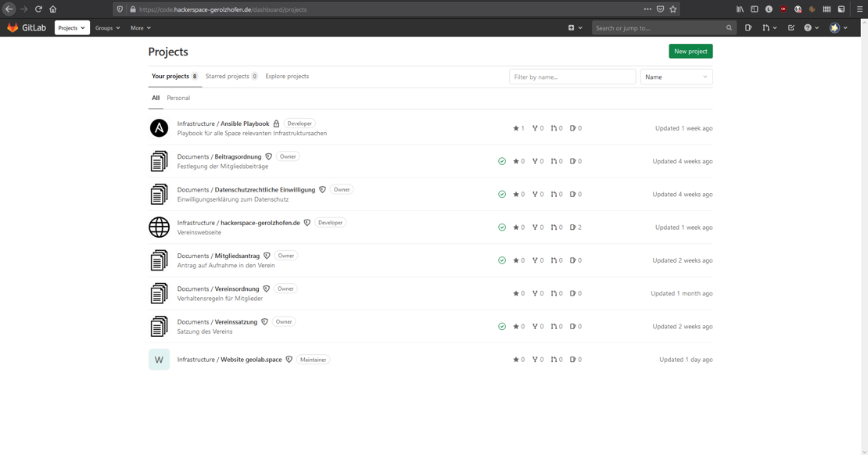This screenshot has height=455, width=868.
Task: Click the star count icon for Ansible Playbook
Action: [516, 128]
